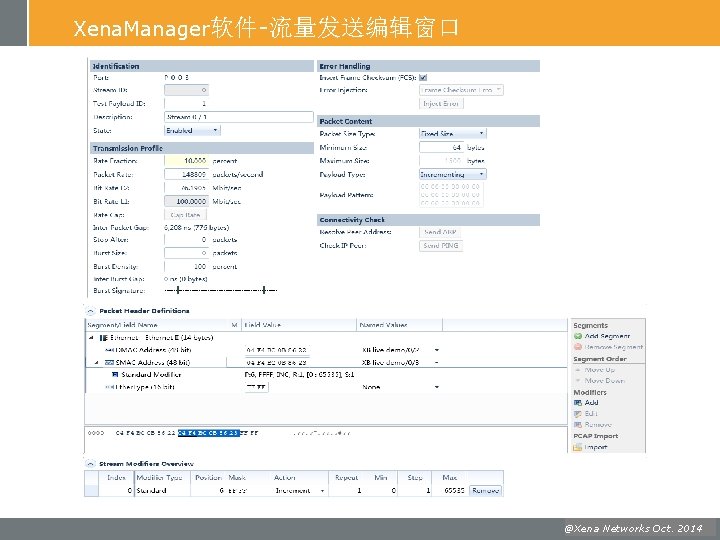Click the Add Segment green icon
The height and width of the screenshot is (540, 720).
(x=578, y=336)
